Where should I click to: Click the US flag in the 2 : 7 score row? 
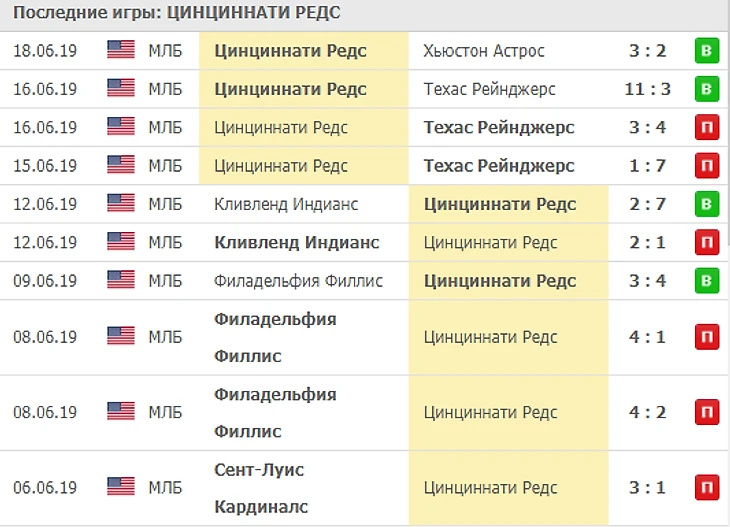pyautogui.click(x=121, y=203)
